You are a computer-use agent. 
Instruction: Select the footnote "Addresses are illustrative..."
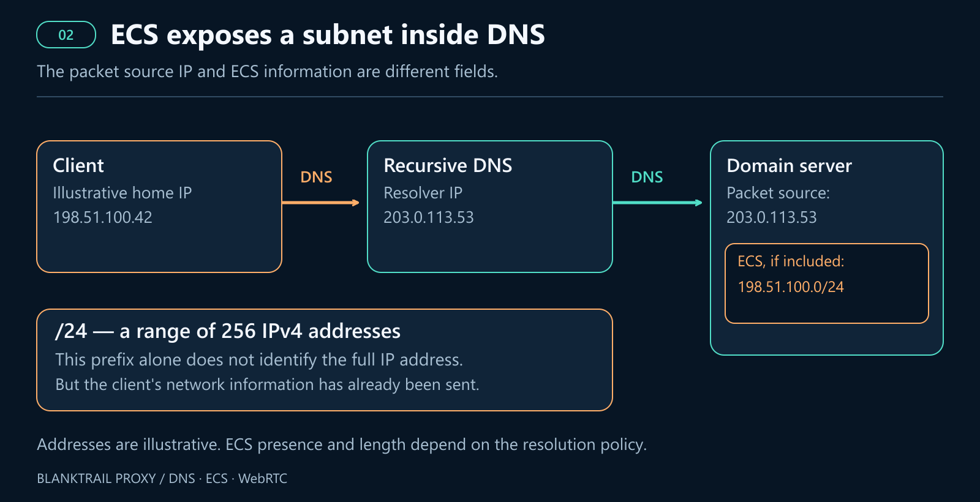click(342, 444)
